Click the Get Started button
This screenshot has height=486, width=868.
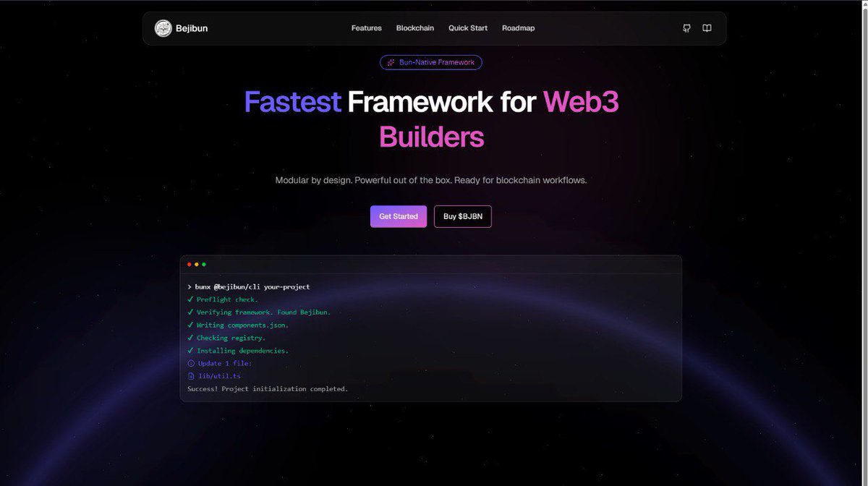pyautogui.click(x=398, y=216)
